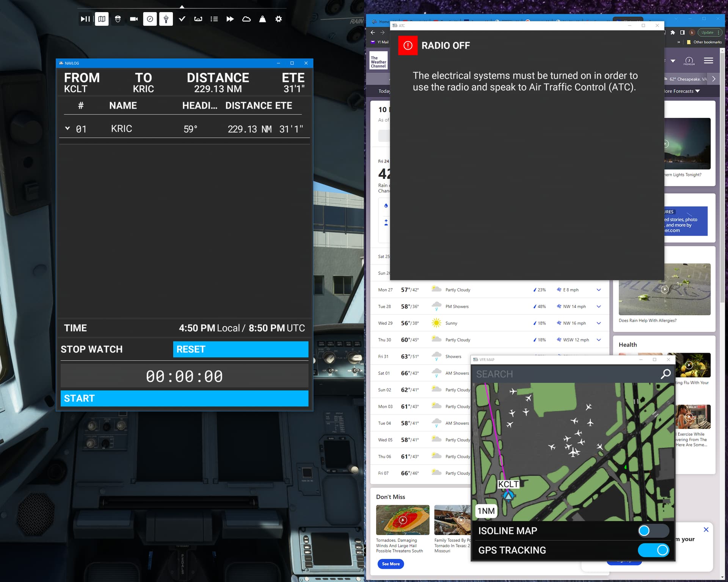Open the Weather Channel Premium icon
The image size is (728, 582).
click(689, 61)
